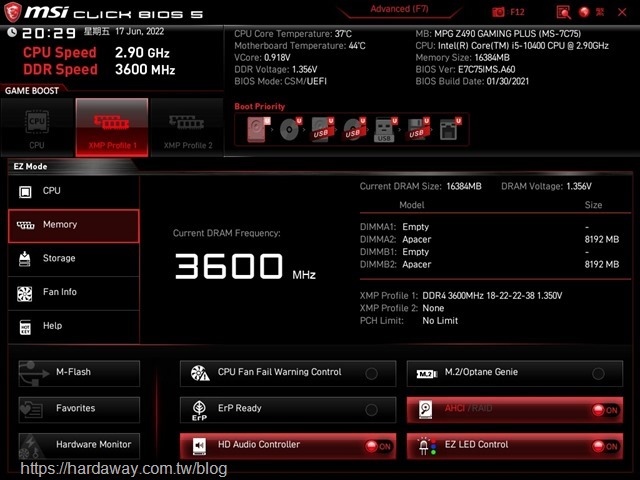Click the GAME BOOST label
The image size is (640, 480).
[x=32, y=91]
